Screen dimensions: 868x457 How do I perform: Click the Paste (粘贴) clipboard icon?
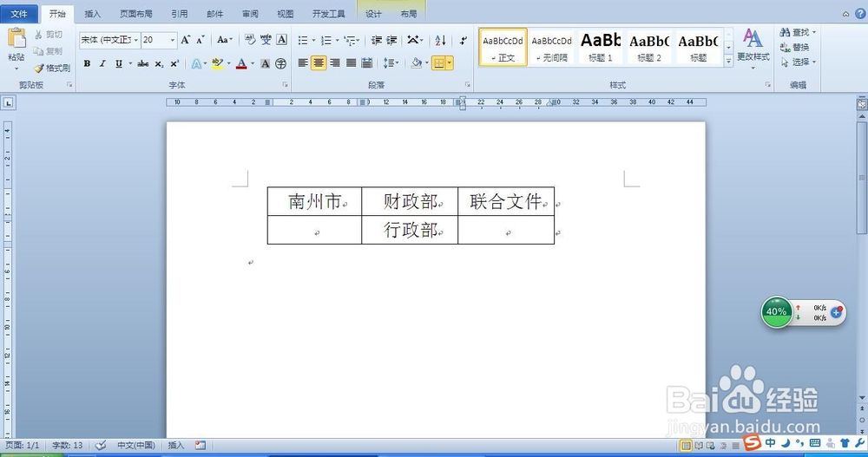pos(16,39)
